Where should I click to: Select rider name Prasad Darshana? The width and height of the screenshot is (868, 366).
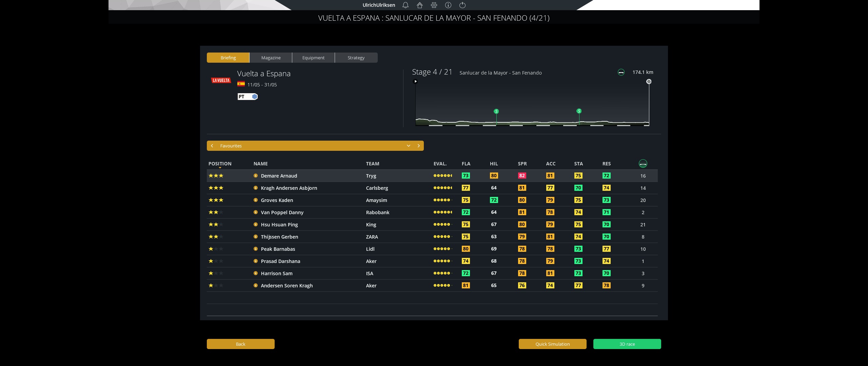280,261
